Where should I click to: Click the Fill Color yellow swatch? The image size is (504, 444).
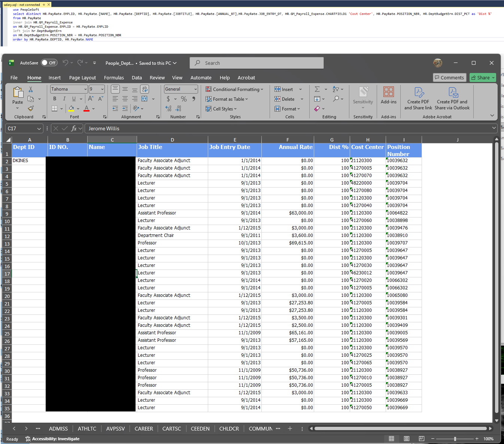coord(71,109)
